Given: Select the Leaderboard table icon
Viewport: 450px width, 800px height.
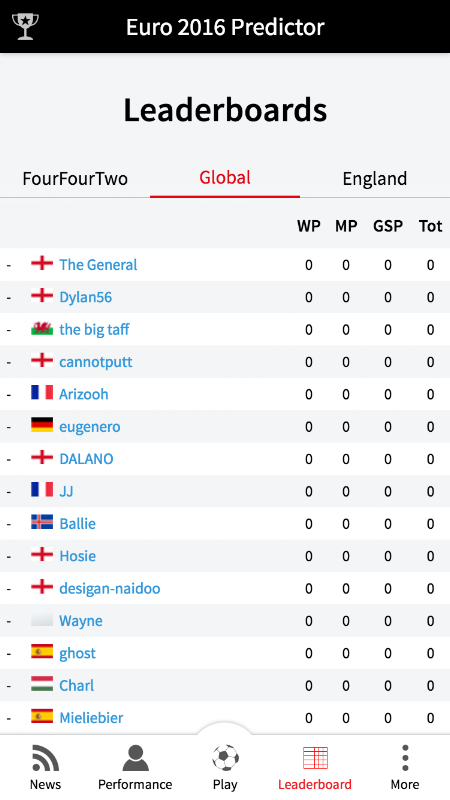Looking at the screenshot, I should click(315, 758).
